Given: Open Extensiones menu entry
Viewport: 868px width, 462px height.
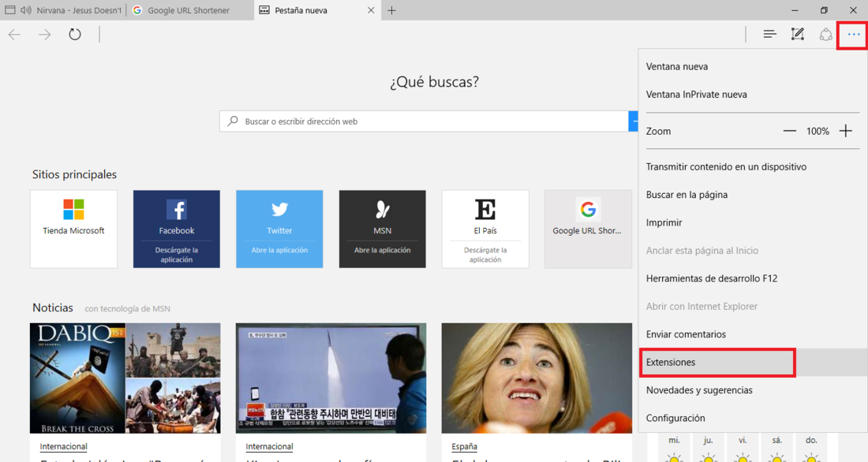Looking at the screenshot, I should (753, 363).
